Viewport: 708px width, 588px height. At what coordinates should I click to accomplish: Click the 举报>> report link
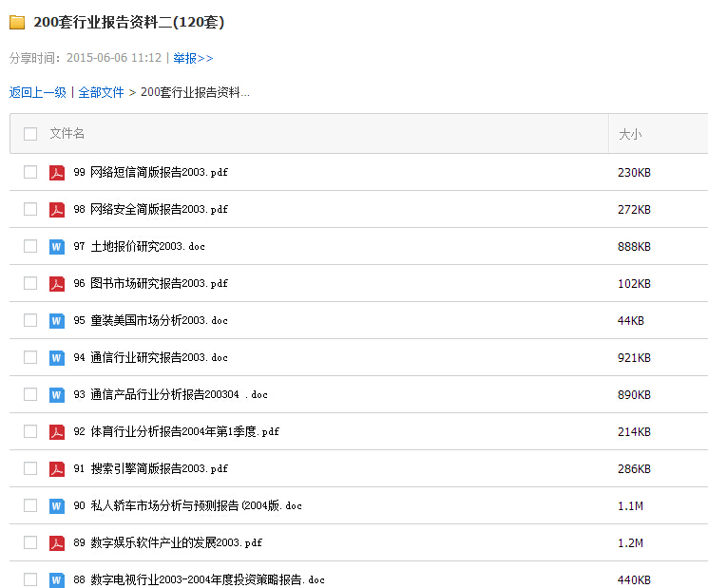pos(193,58)
